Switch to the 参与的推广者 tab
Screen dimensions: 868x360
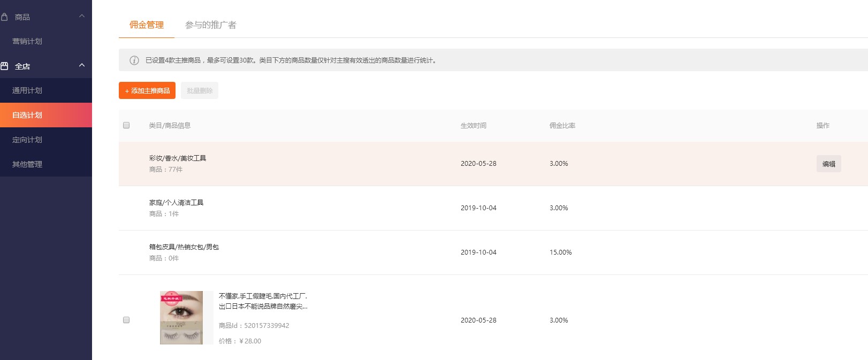click(x=210, y=25)
